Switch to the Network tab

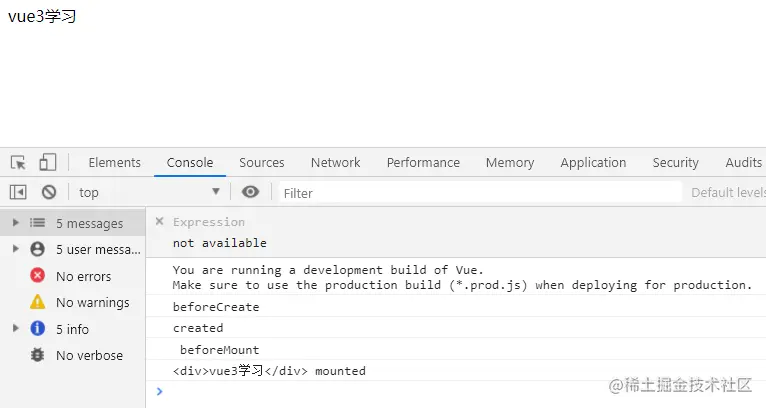click(336, 163)
